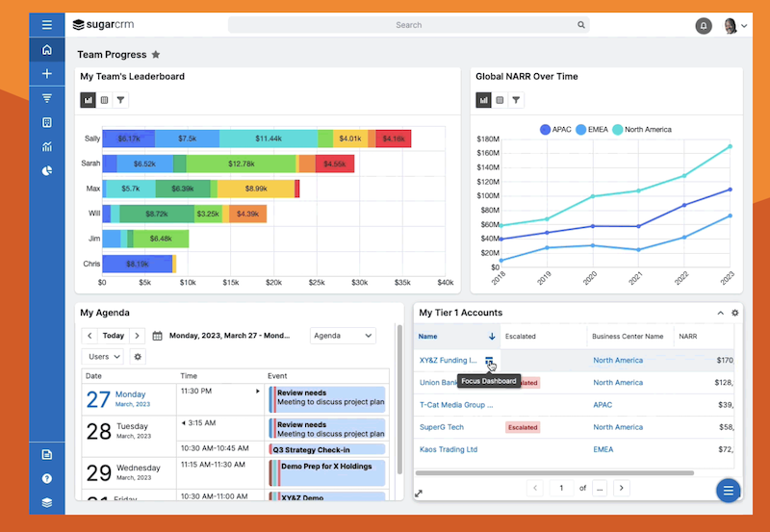770x532 pixels.
Task: Click the Today button in My Agenda
Action: (114, 336)
